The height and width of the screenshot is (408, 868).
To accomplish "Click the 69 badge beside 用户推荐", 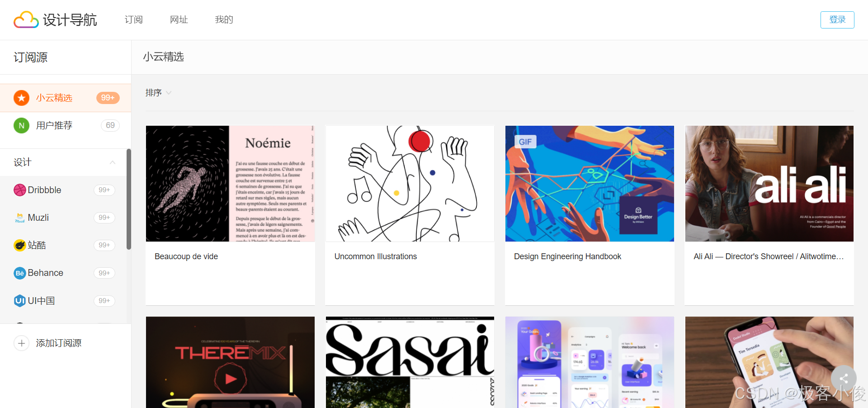I will click(x=110, y=125).
